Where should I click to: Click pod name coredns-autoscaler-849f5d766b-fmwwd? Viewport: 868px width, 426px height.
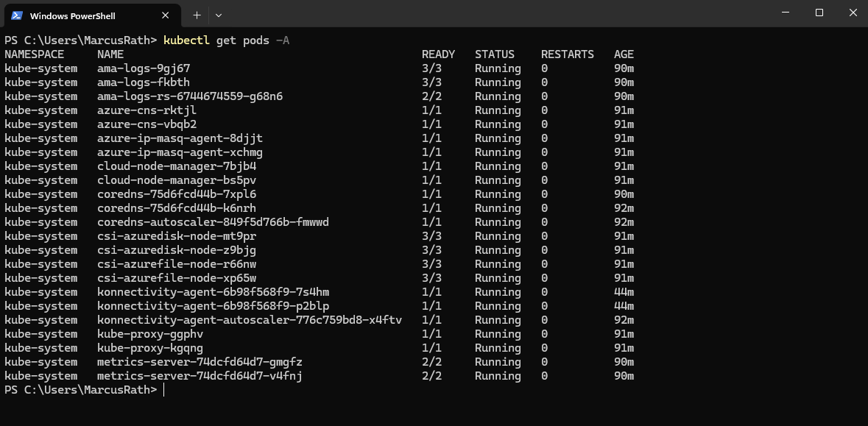[x=213, y=222]
